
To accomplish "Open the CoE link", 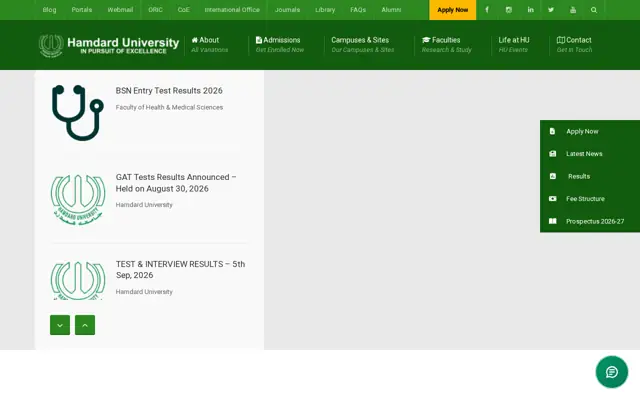I will [183, 10].
